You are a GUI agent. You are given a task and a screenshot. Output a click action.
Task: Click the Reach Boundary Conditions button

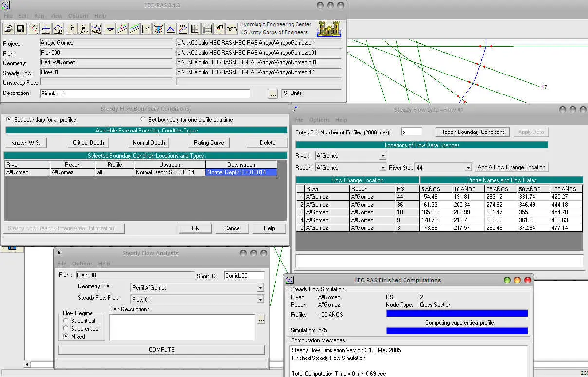click(x=473, y=132)
